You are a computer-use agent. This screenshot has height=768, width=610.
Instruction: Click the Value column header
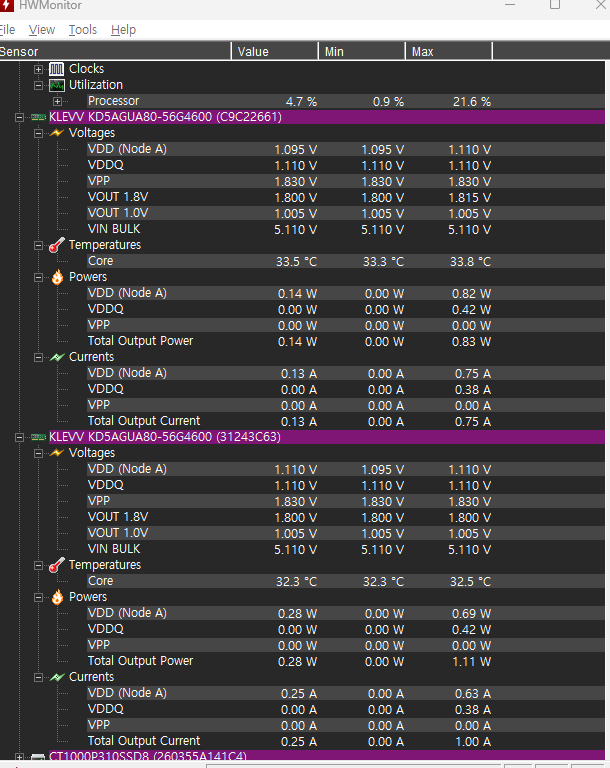[x=275, y=51]
